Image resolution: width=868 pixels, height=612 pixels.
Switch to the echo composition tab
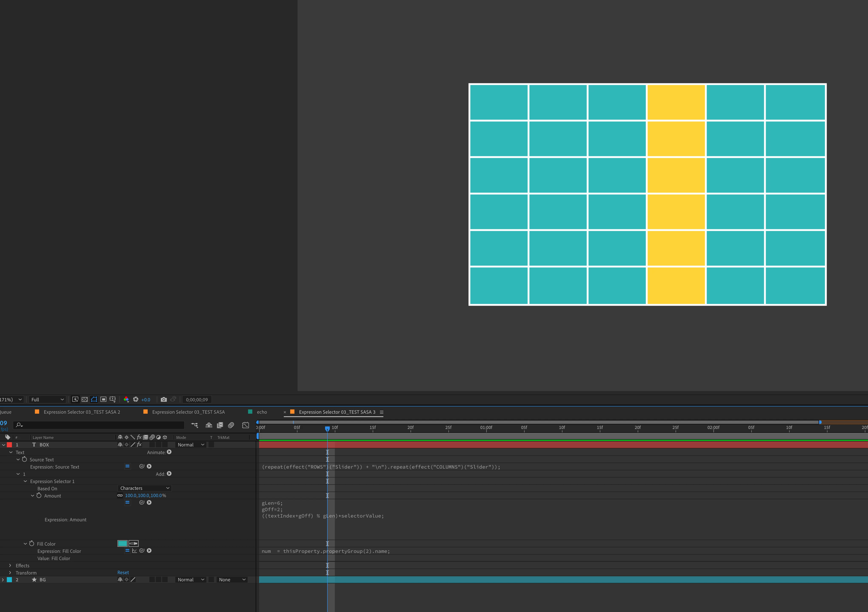262,412
